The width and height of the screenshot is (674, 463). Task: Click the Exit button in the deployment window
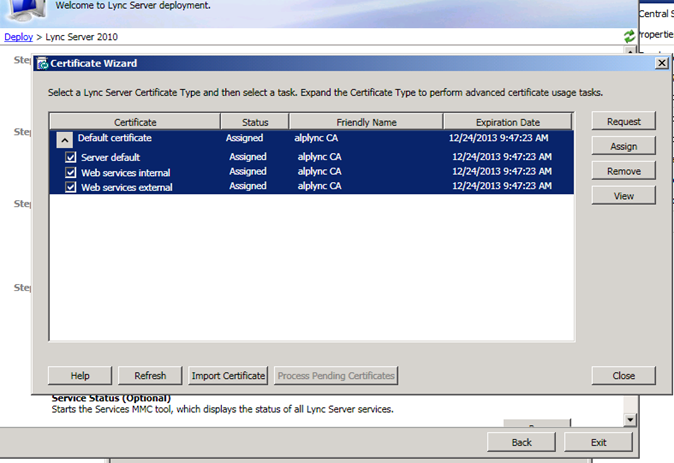pyautogui.click(x=598, y=442)
